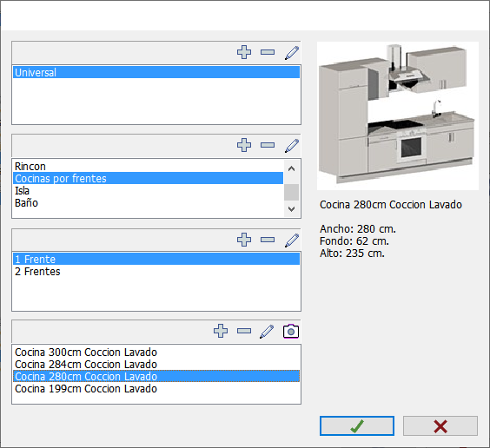The height and width of the screenshot is (448, 490).
Task: Add a category above the Rincon list
Action: 244,145
